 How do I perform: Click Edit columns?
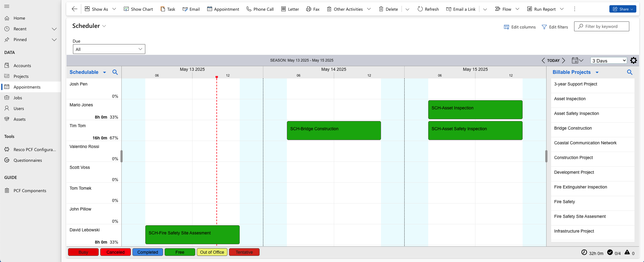click(x=520, y=27)
